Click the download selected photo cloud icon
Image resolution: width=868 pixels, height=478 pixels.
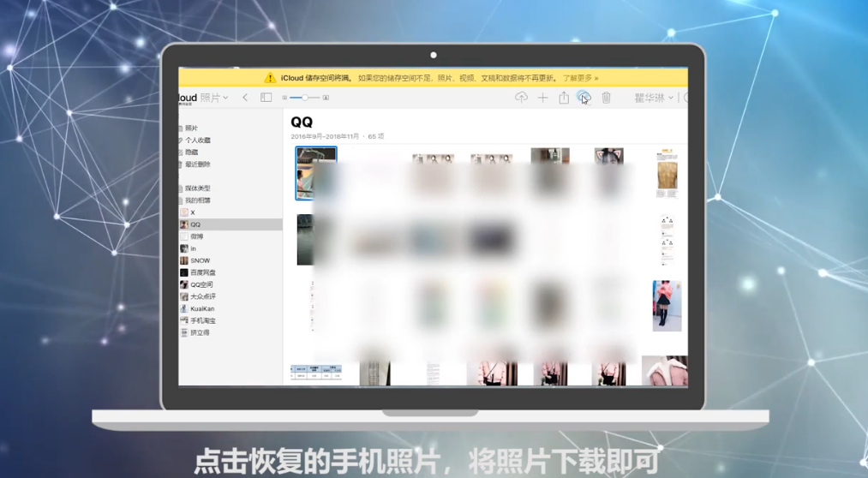584,98
